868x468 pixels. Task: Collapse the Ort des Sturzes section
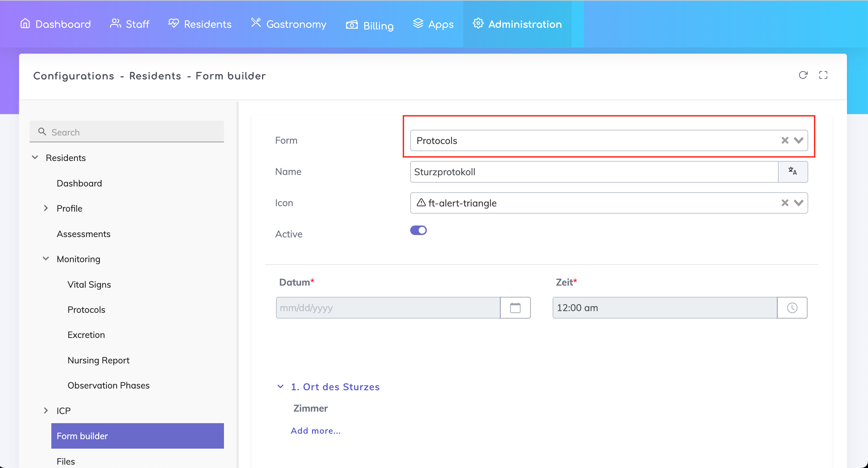pos(280,386)
